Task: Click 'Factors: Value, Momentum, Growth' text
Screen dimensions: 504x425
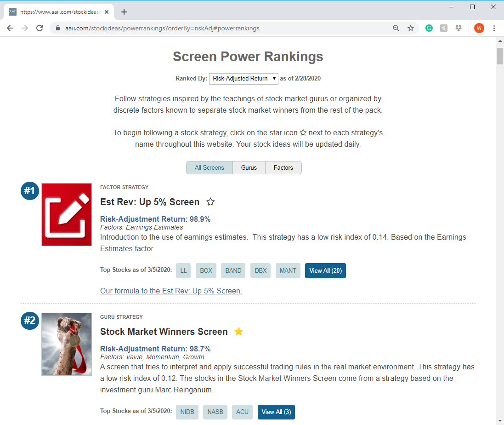Action: click(152, 357)
